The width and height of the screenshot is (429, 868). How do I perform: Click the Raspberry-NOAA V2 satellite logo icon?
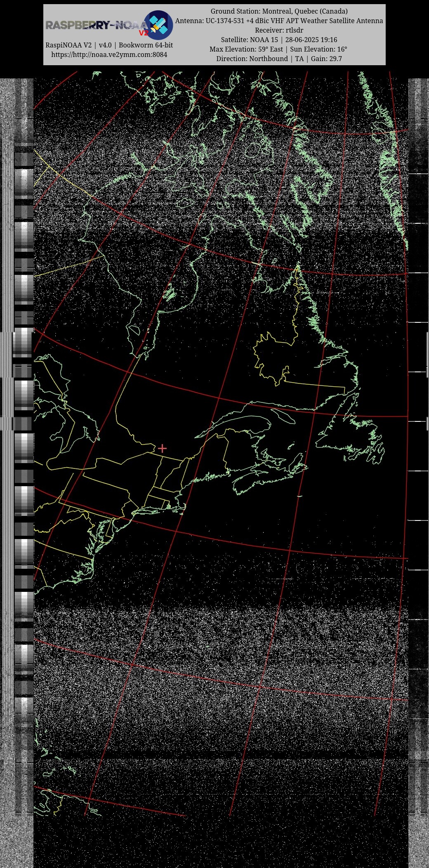tap(158, 25)
